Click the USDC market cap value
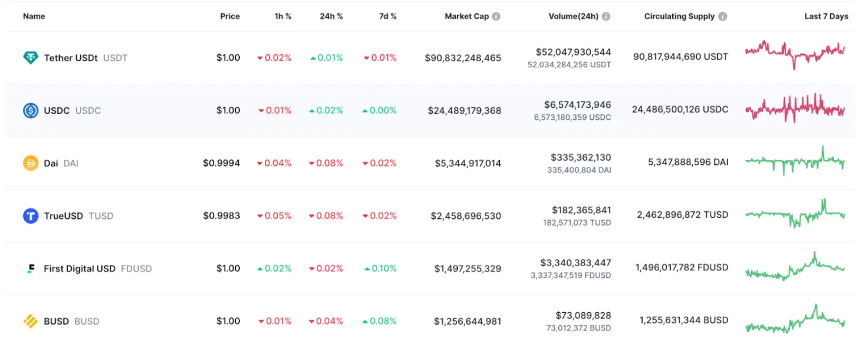Image resolution: width=868 pixels, height=343 pixels. coord(464,111)
